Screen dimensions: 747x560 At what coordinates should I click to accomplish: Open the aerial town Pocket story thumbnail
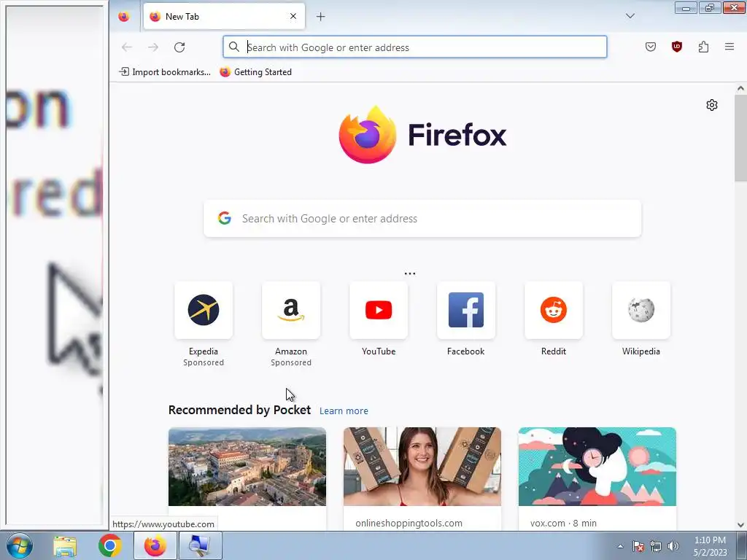[x=247, y=467]
